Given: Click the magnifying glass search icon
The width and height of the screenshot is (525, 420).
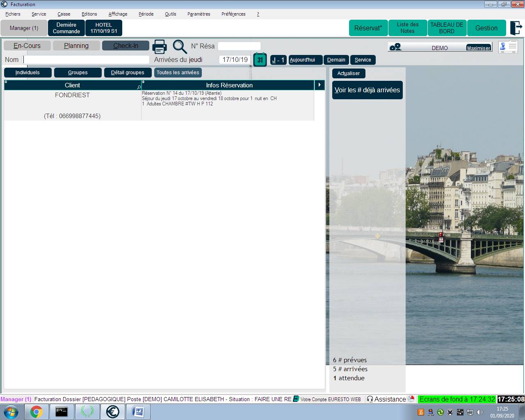Looking at the screenshot, I should click(x=179, y=46).
